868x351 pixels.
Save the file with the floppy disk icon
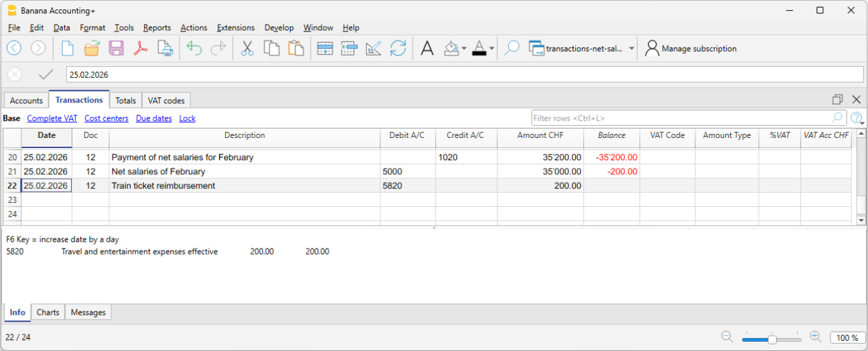[x=116, y=48]
